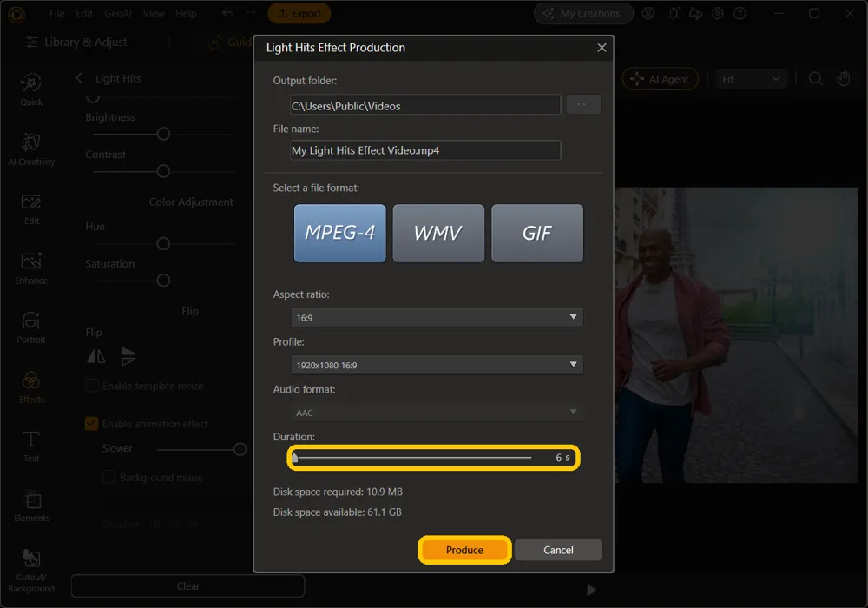Open the View menu

(x=154, y=13)
